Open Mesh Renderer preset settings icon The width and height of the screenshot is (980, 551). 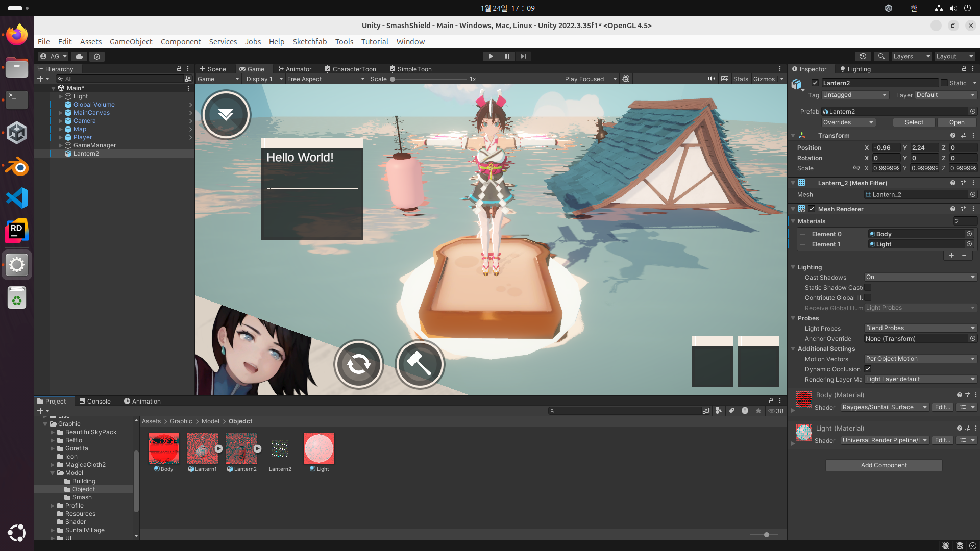pyautogui.click(x=963, y=209)
